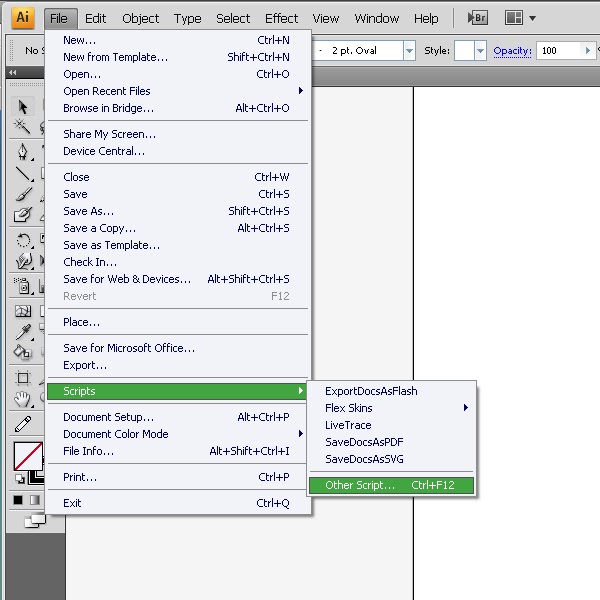The height and width of the screenshot is (600, 600).
Task: Select the Magic Wand tool
Action: (22, 127)
